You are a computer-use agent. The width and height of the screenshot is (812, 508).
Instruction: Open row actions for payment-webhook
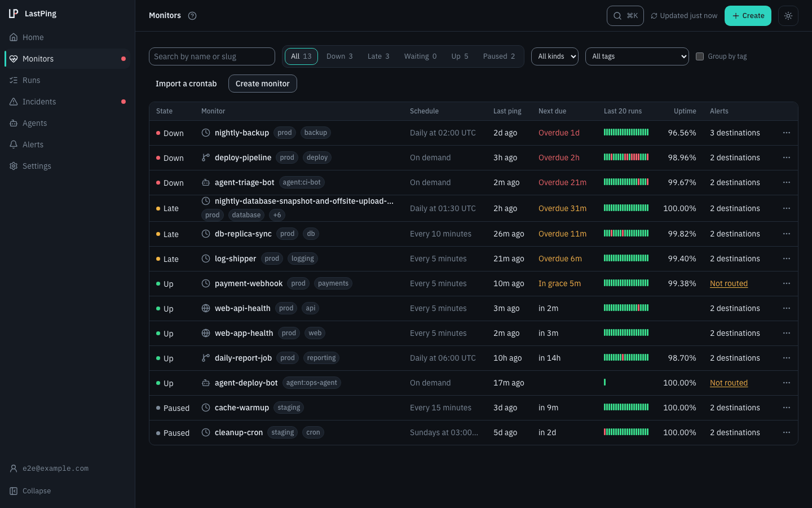click(787, 283)
